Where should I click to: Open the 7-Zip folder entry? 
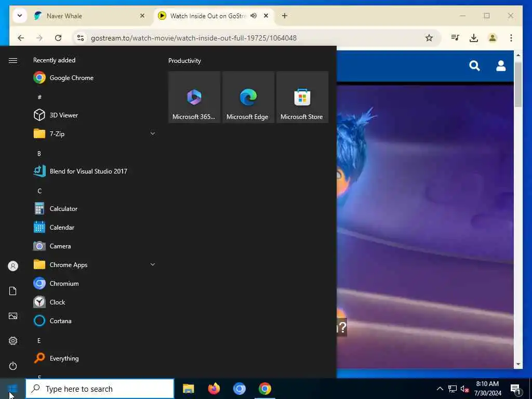[95, 134]
